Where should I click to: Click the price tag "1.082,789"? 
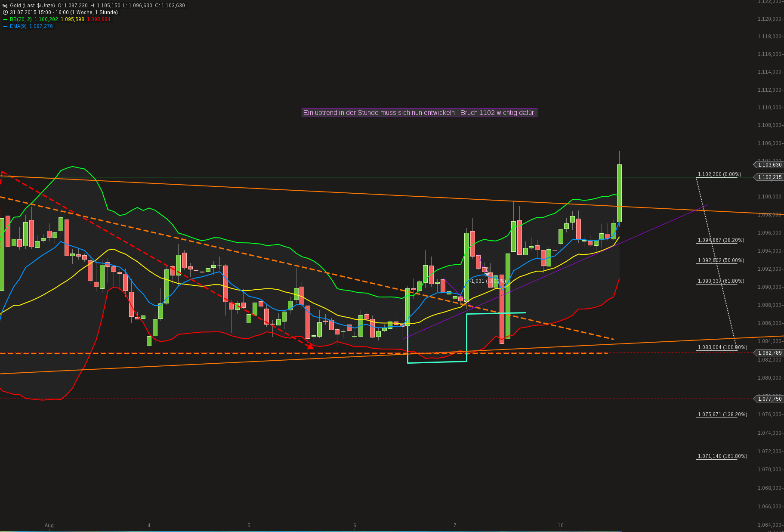[x=769, y=353]
